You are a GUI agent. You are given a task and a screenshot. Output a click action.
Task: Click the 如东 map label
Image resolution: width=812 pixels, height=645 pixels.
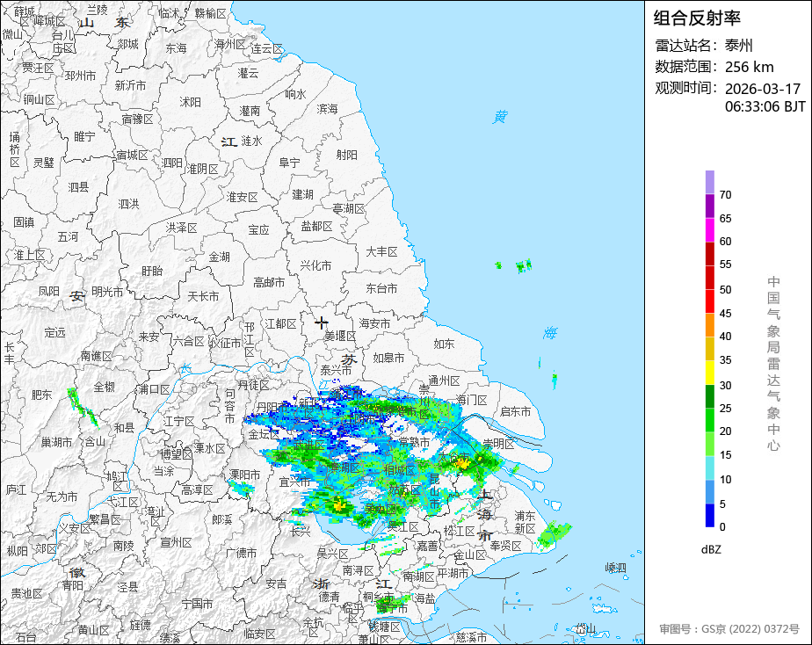[x=444, y=344]
